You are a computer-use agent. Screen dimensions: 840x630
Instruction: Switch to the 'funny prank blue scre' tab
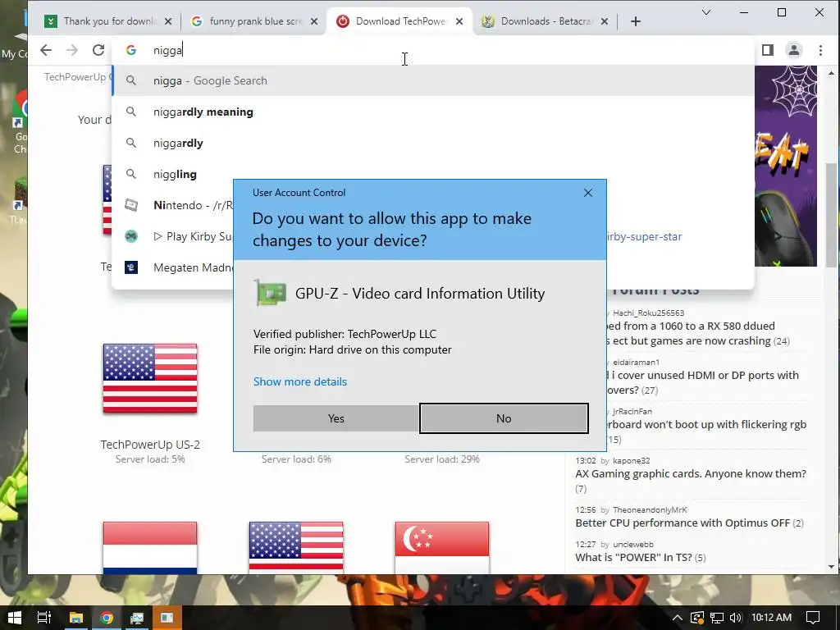[254, 21]
